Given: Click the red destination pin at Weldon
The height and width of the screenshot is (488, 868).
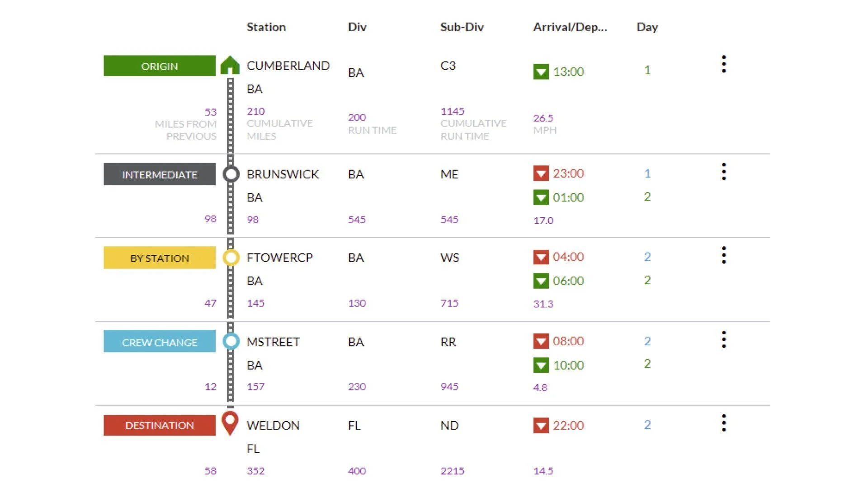Looking at the screenshot, I should click(x=230, y=422).
